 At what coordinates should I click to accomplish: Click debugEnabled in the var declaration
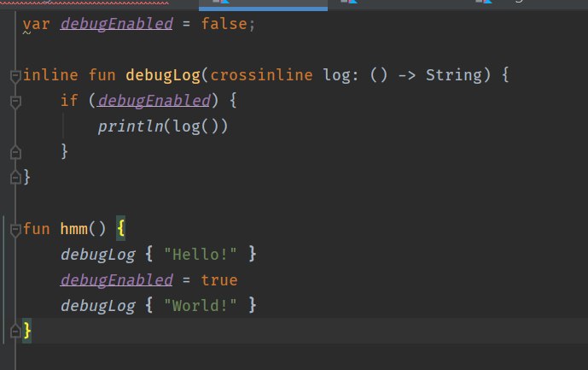pos(117,24)
